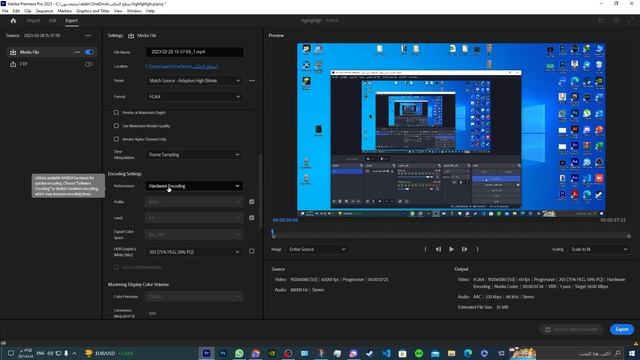The image size is (640, 360).
Task: Open Visual Studio Code from the taskbar
Action: pos(386,353)
